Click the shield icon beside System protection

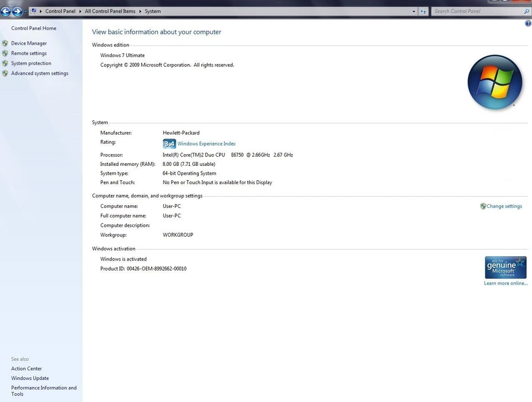tap(5, 64)
